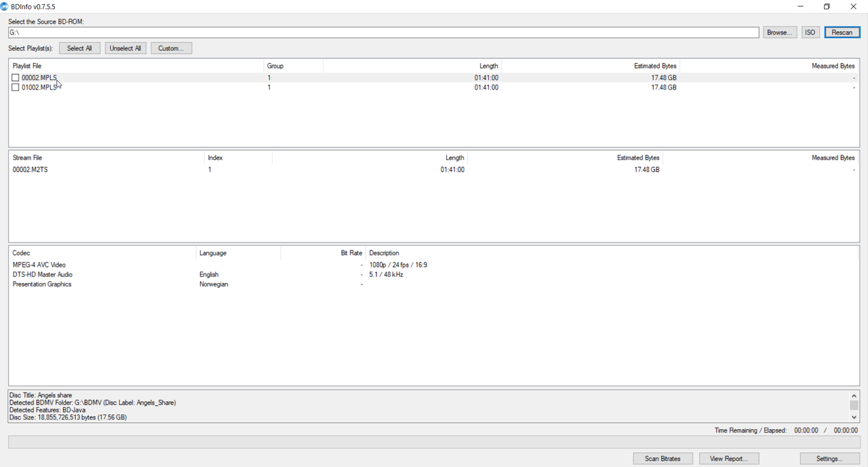Screen dimensions: 868x467
Task: Click the source BD-ROM path field
Action: pos(384,33)
